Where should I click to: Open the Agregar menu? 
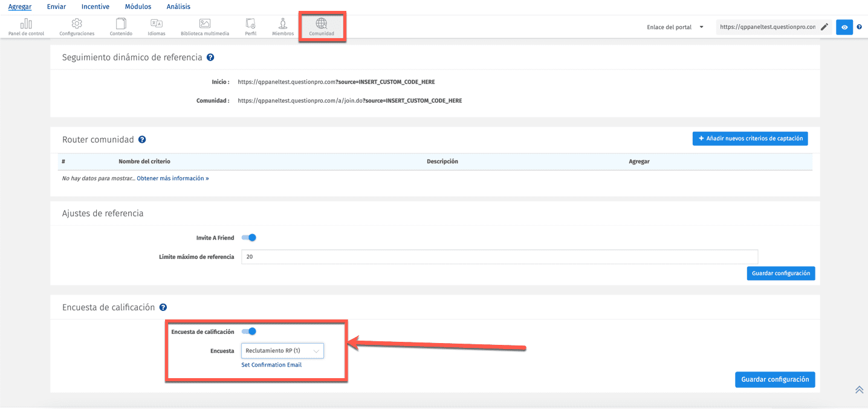(x=20, y=7)
